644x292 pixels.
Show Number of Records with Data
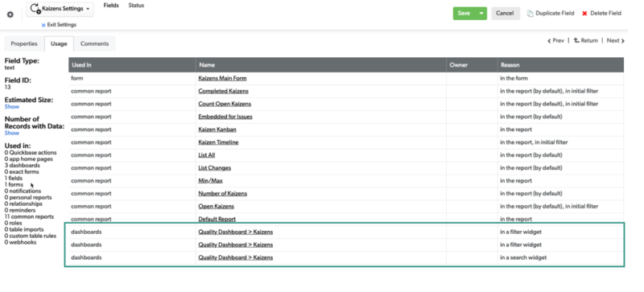[x=12, y=133]
